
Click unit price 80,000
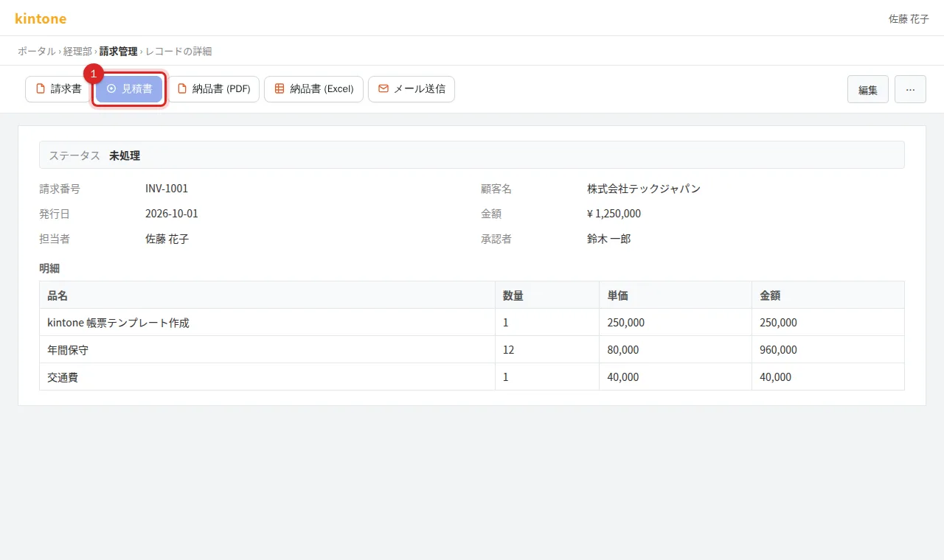(x=676, y=349)
